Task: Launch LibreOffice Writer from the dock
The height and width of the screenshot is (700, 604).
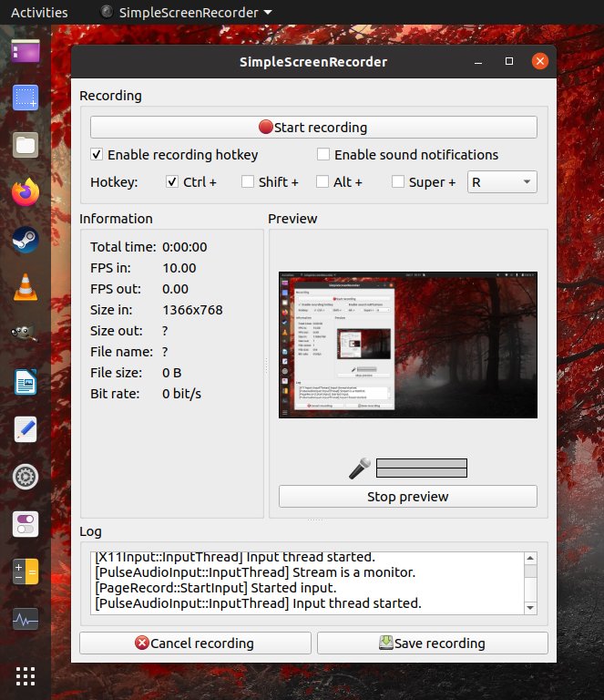Action: click(x=26, y=382)
